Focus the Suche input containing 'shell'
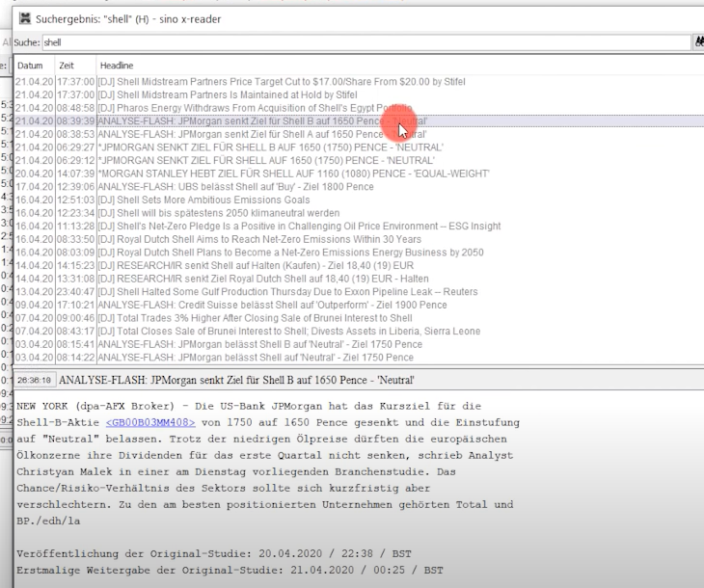 [366, 42]
